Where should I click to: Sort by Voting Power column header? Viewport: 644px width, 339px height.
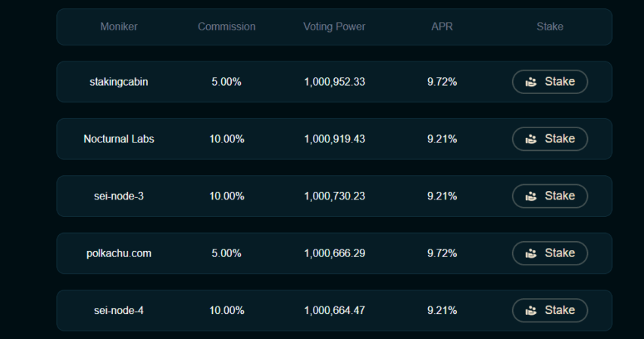click(x=334, y=27)
